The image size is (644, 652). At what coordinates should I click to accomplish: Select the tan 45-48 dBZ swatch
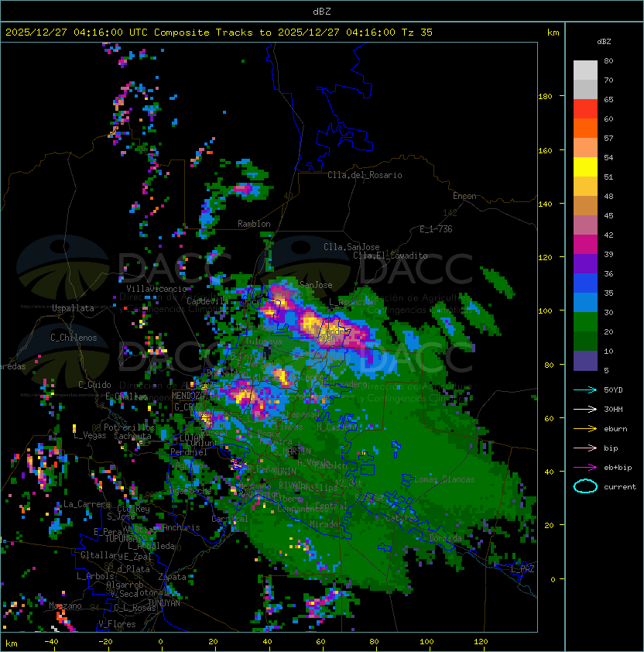(x=585, y=205)
